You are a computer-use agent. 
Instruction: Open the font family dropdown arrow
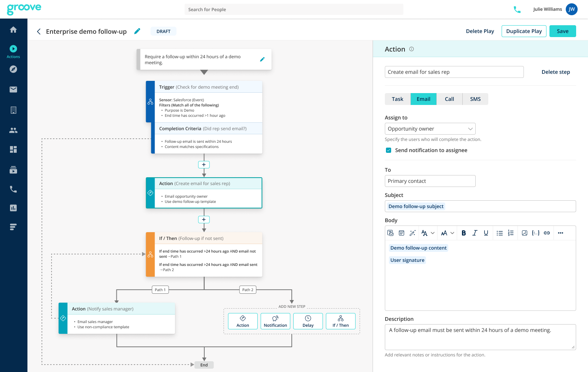433,233
